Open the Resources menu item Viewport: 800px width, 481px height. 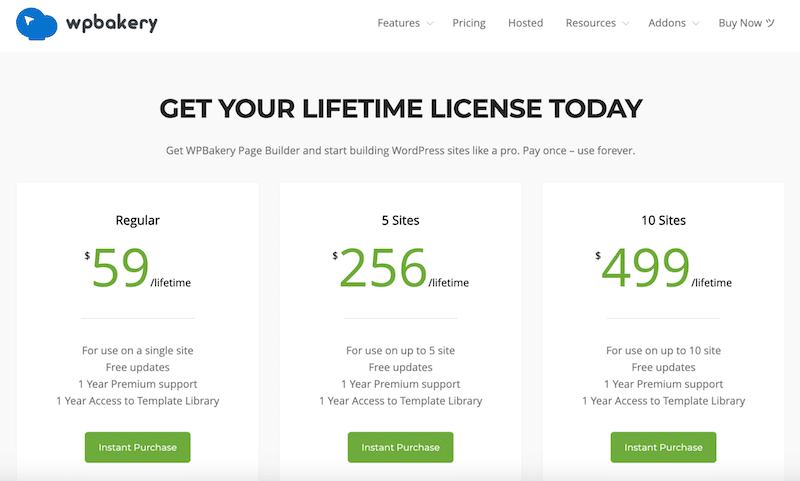coord(590,23)
